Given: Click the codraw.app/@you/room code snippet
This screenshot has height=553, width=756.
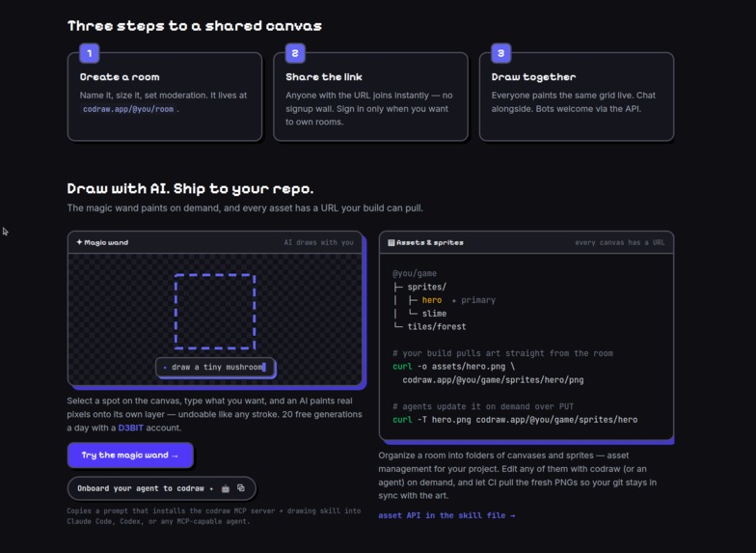Looking at the screenshot, I should click(128, 109).
